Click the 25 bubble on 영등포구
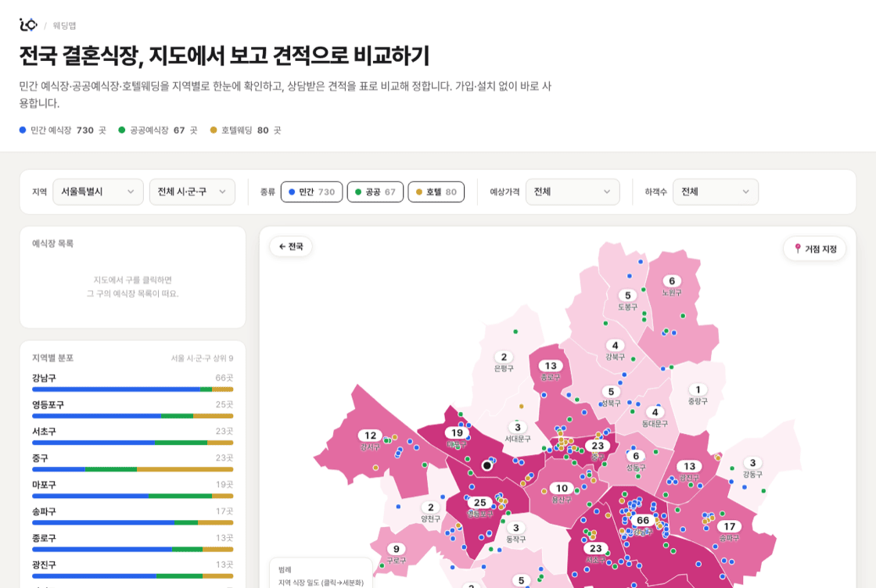The height and width of the screenshot is (588, 876). click(480, 503)
